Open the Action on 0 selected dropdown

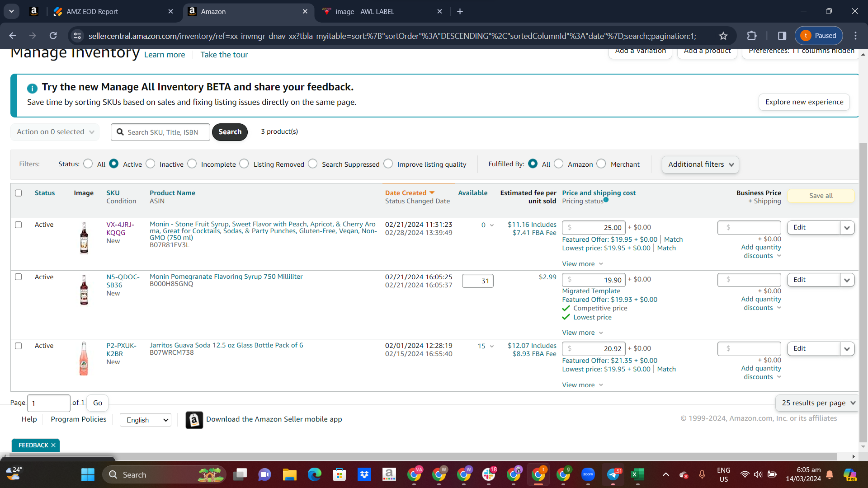point(55,132)
